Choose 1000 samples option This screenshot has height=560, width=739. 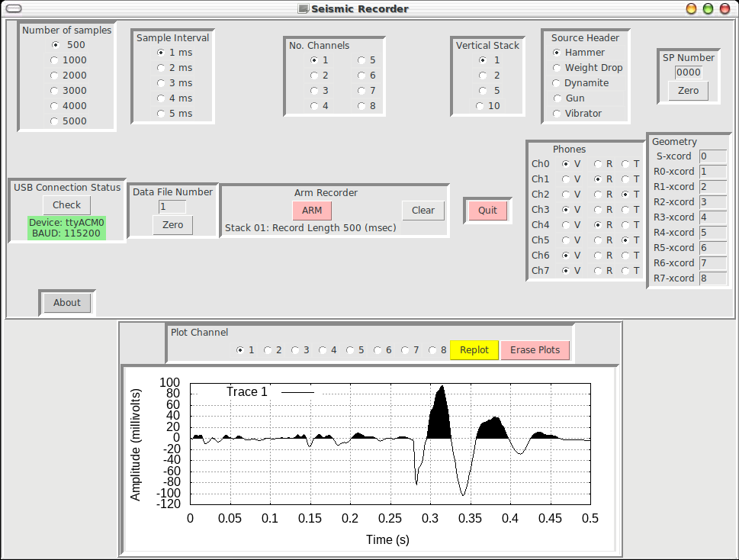click(x=54, y=60)
